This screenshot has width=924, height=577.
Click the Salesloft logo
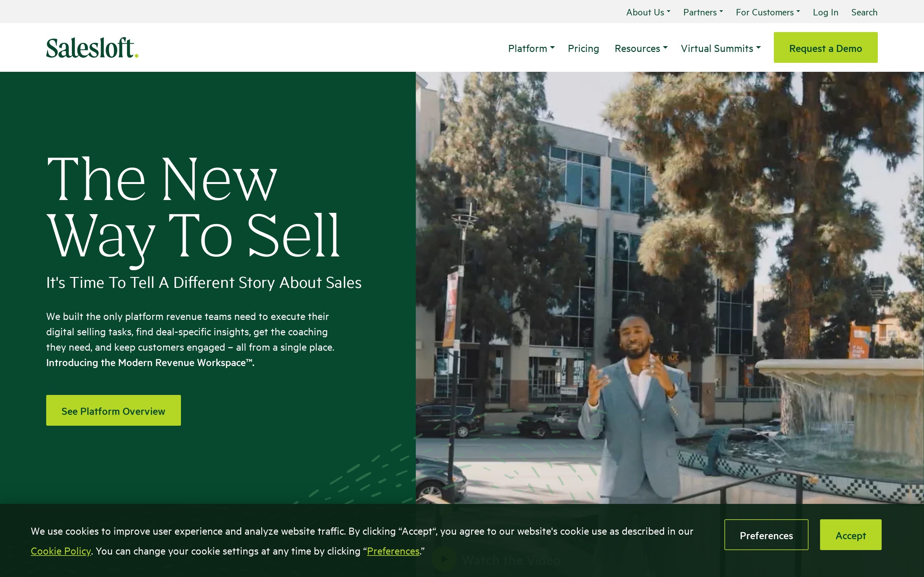(92, 48)
